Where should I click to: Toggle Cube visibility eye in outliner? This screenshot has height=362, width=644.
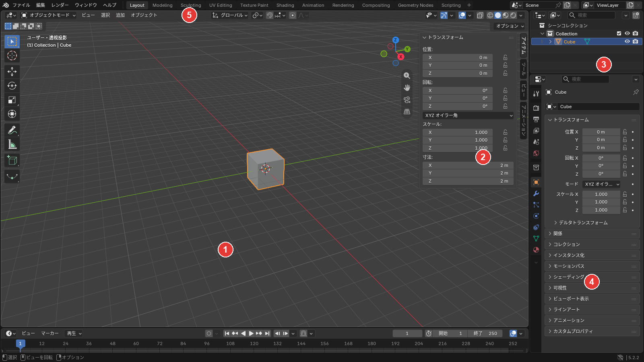point(627,41)
